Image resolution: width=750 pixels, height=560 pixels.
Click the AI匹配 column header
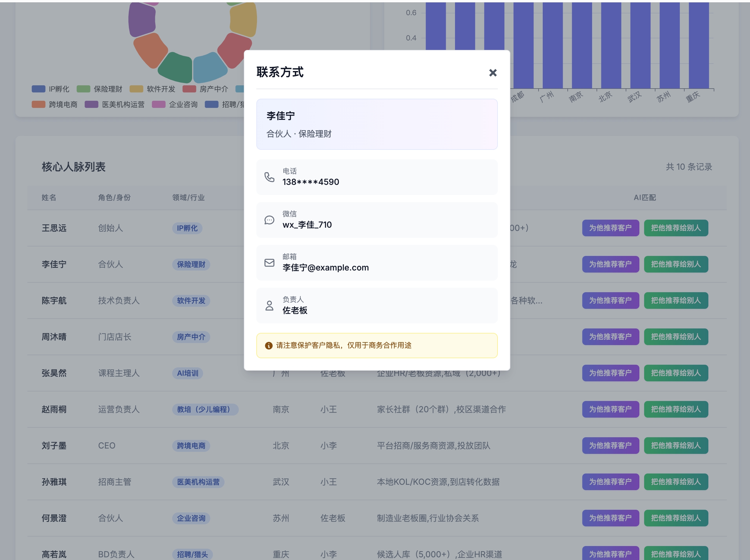coord(644,198)
